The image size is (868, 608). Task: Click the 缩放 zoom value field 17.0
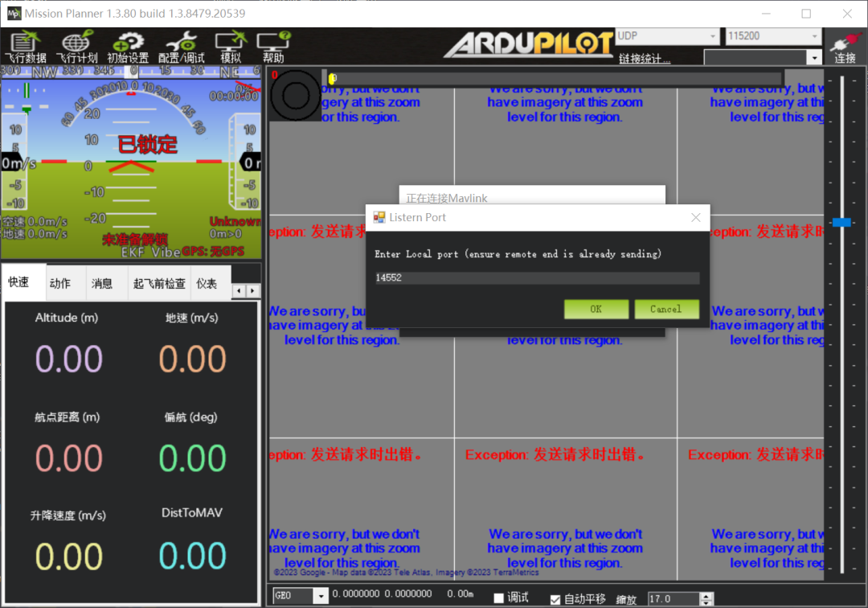pyautogui.click(x=674, y=598)
